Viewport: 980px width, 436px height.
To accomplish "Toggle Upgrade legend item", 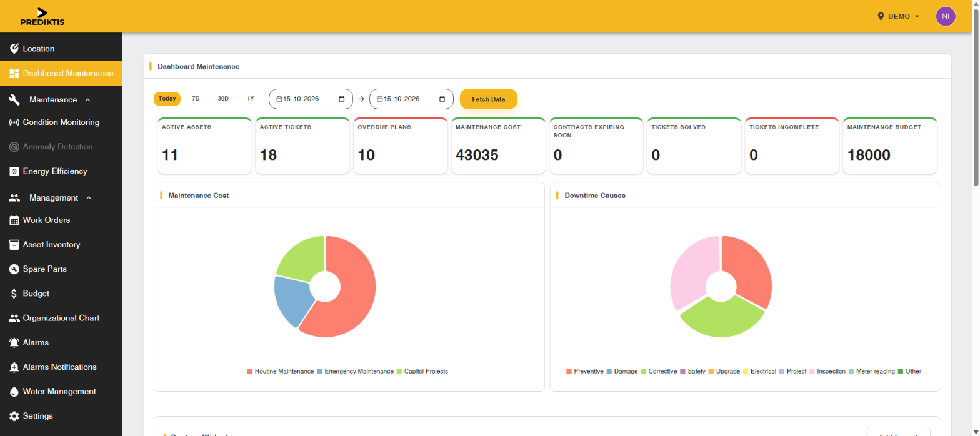I will (x=724, y=371).
